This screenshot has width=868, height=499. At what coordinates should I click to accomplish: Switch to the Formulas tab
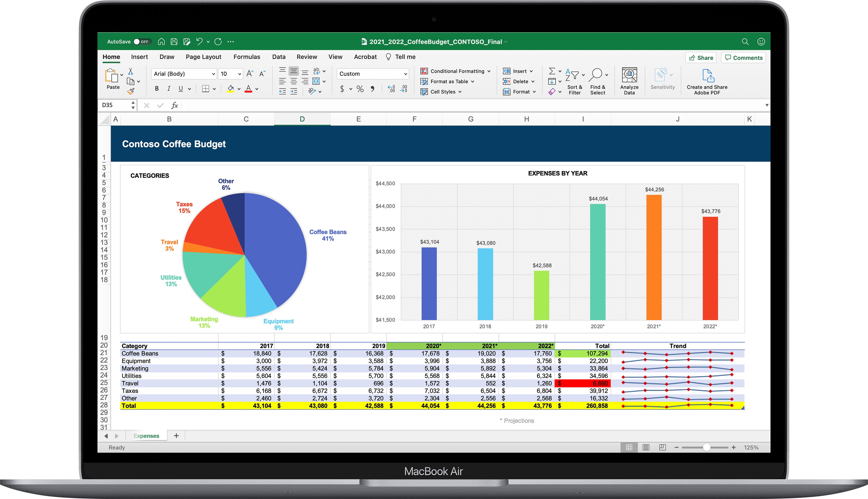coord(247,57)
